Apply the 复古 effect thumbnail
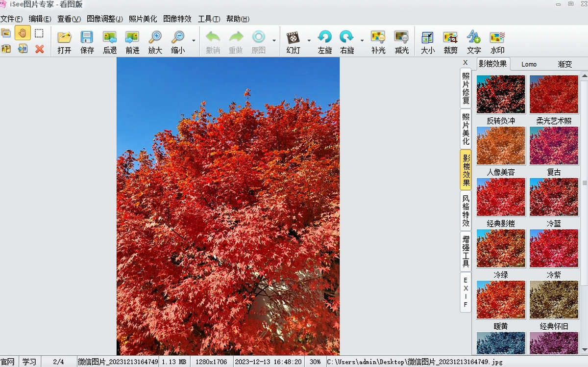This screenshot has width=588, height=367. point(554,146)
